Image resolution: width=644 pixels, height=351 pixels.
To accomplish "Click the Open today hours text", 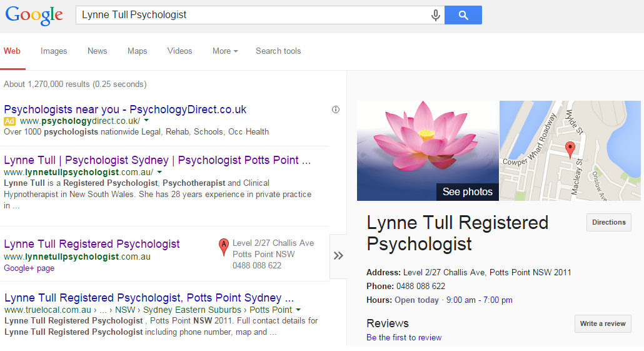I will click(416, 300).
